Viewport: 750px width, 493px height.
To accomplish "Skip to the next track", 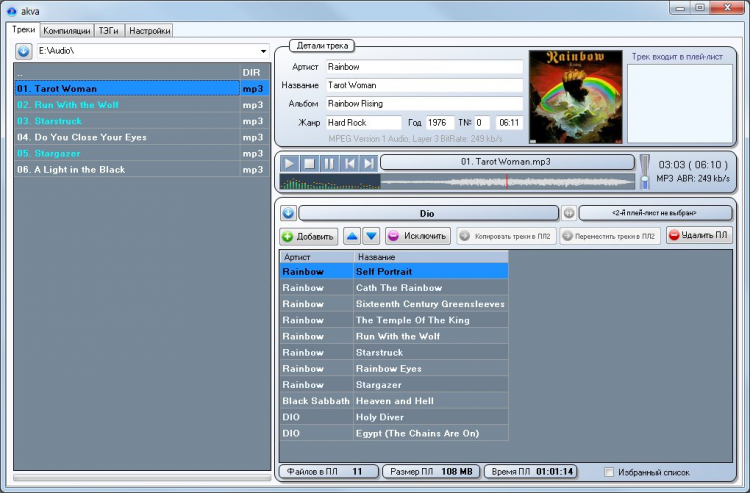I will [368, 164].
